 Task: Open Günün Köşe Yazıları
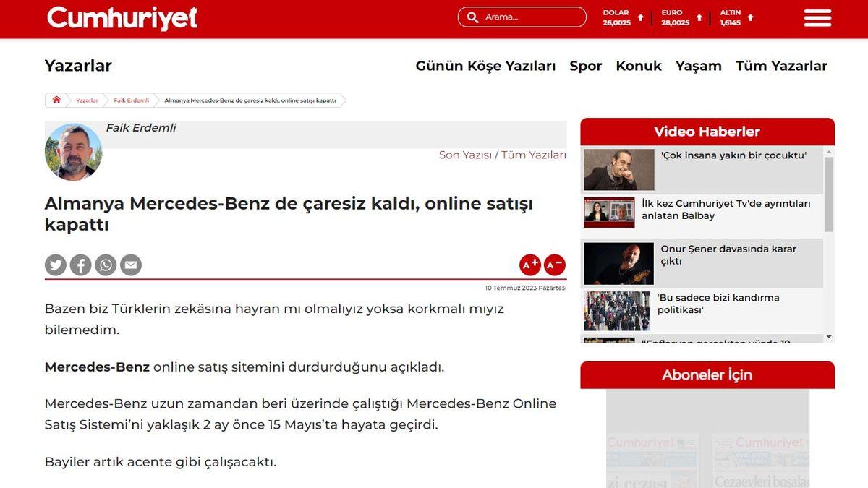pos(486,65)
